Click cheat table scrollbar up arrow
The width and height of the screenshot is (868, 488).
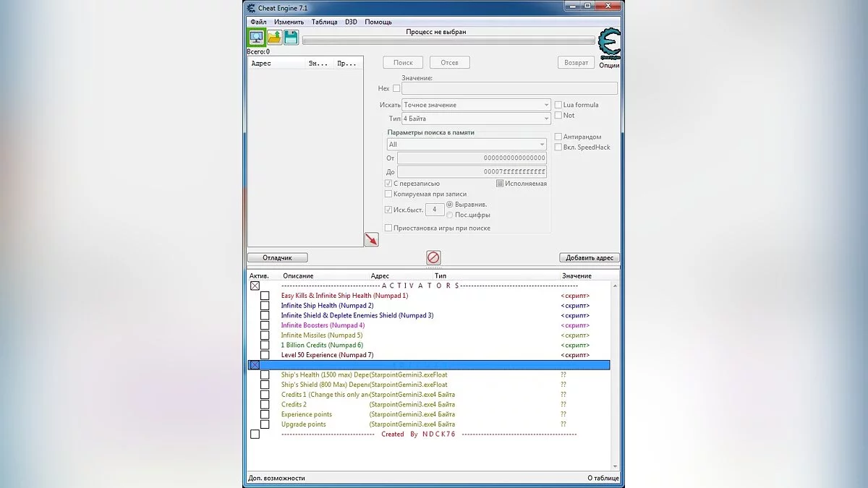(616, 286)
